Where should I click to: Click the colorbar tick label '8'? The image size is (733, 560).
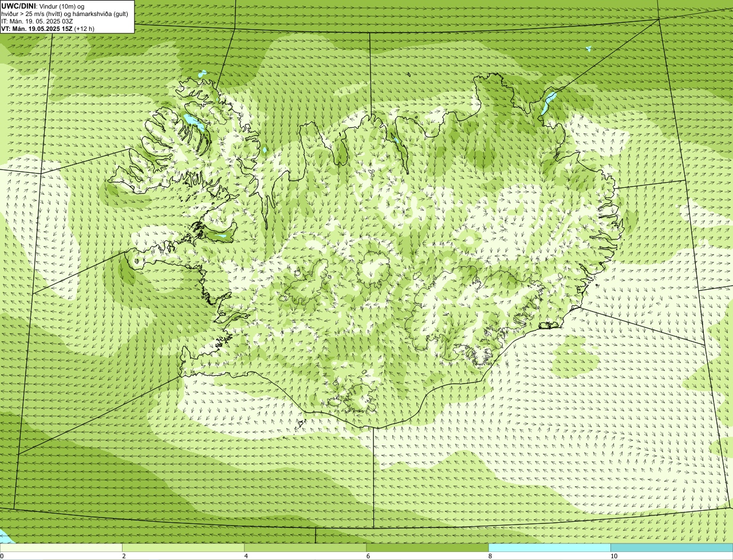(x=490, y=556)
